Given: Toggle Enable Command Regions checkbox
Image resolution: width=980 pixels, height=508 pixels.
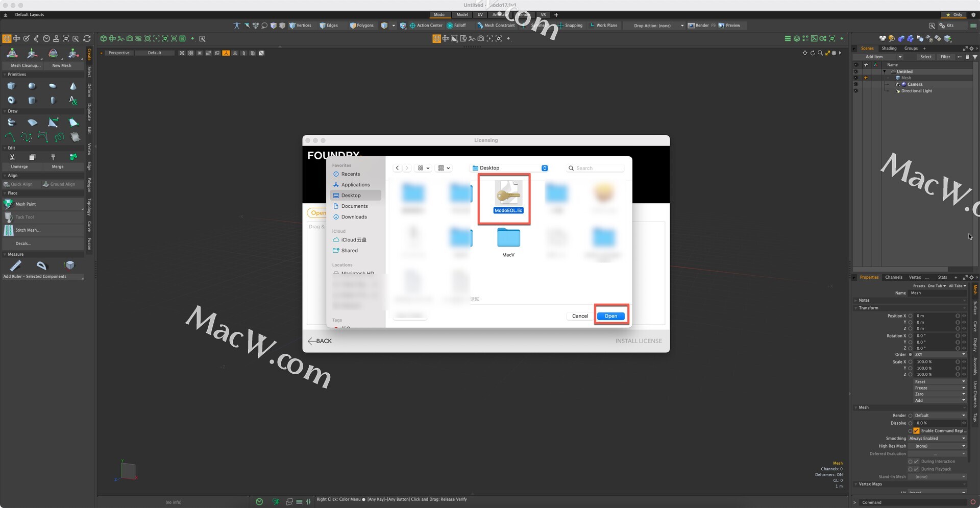Looking at the screenshot, I should pyautogui.click(x=916, y=431).
